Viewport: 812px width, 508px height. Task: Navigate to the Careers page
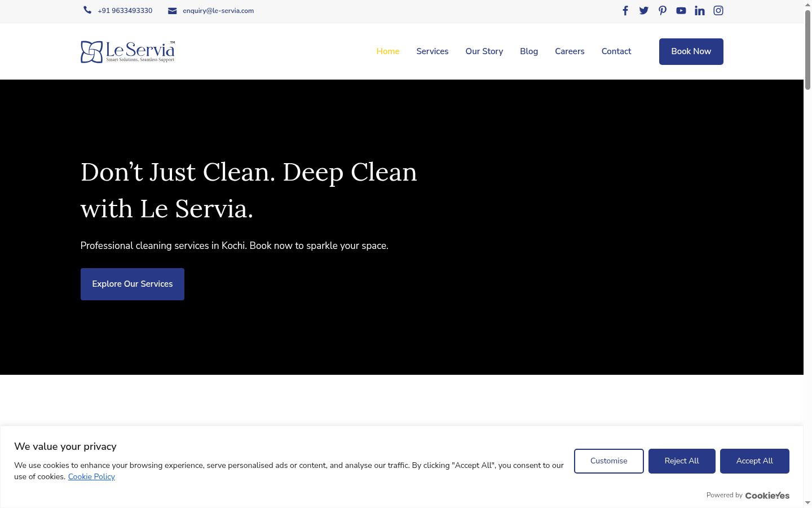[x=570, y=51]
